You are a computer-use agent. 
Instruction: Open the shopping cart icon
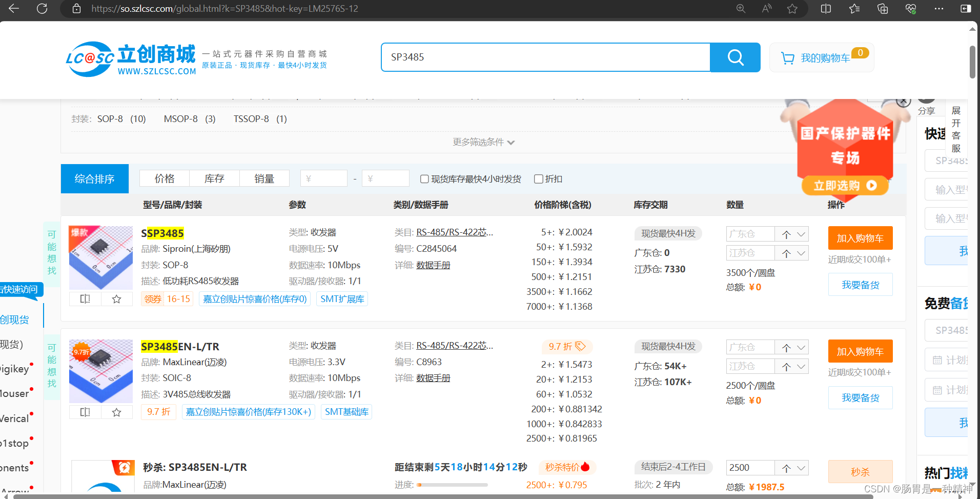787,58
